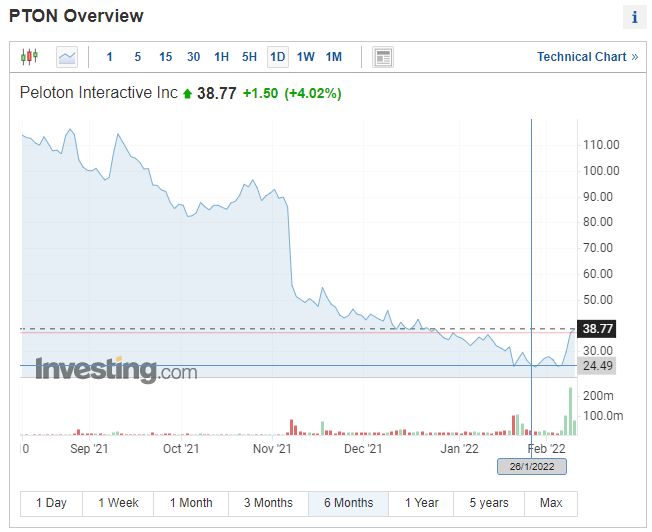Image resolution: width=652 pixels, height=532 pixels.
Task: Click the 100.0m volume axis label
Action: (603, 416)
